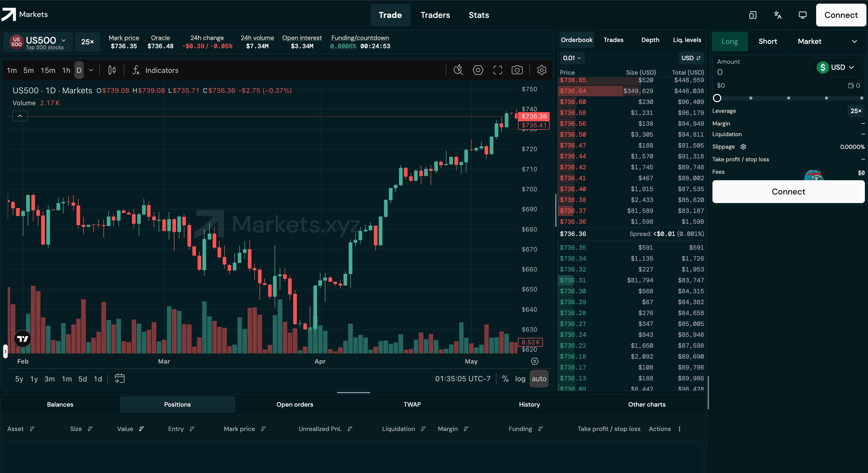The height and width of the screenshot is (473, 868).
Task: Switch order side to Short
Action: point(768,41)
